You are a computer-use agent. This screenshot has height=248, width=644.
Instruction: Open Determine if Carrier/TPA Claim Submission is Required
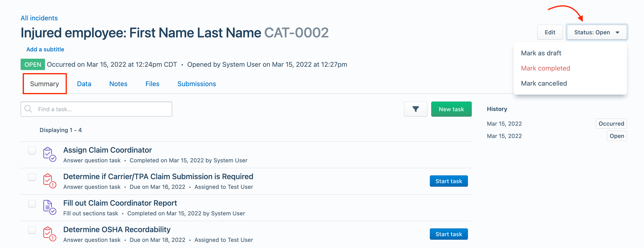[x=158, y=176]
